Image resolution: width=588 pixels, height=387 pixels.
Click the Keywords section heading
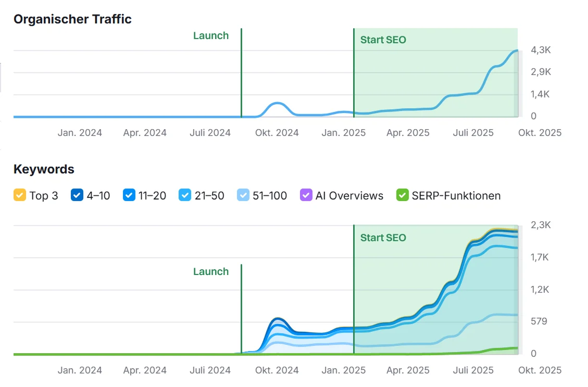(x=44, y=169)
